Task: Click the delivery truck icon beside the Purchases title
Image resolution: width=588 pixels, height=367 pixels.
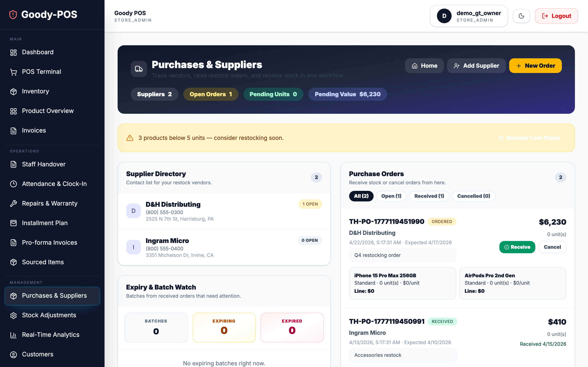Action: (x=138, y=69)
